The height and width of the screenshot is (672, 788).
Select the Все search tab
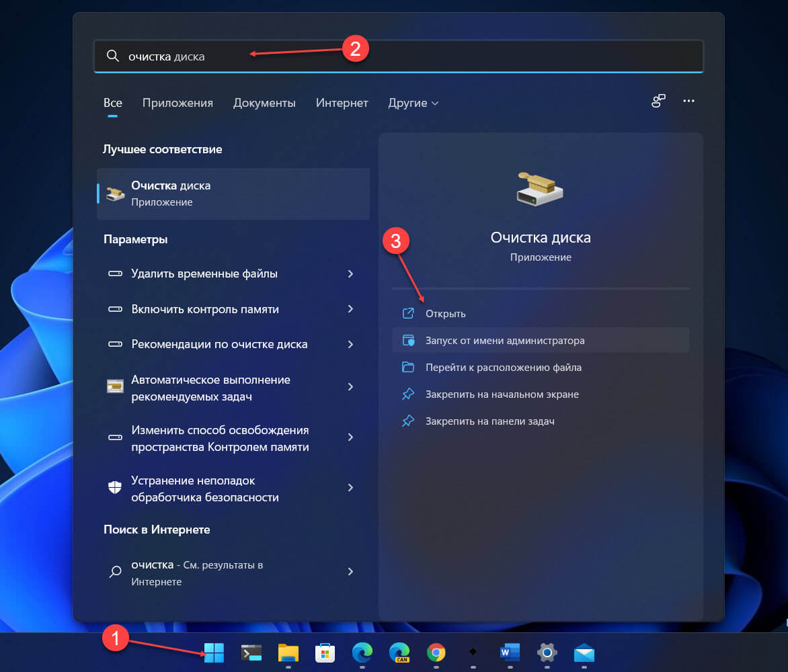click(x=112, y=103)
